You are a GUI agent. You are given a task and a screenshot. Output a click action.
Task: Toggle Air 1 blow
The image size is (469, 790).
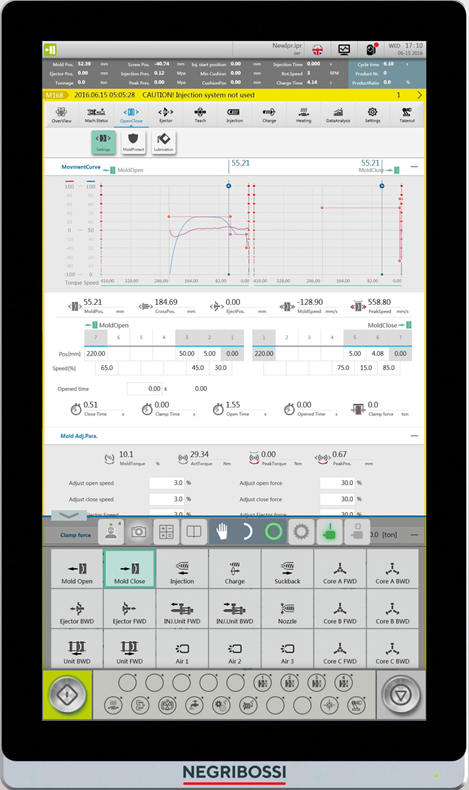click(182, 649)
